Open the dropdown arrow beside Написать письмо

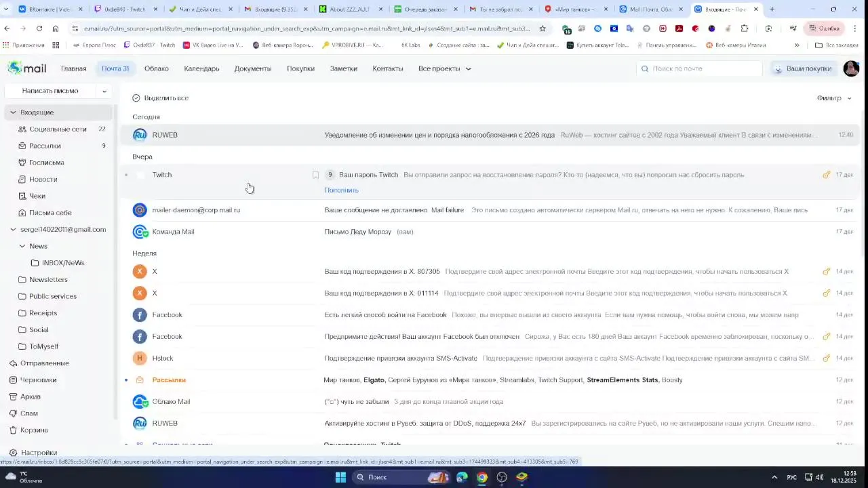pos(104,91)
